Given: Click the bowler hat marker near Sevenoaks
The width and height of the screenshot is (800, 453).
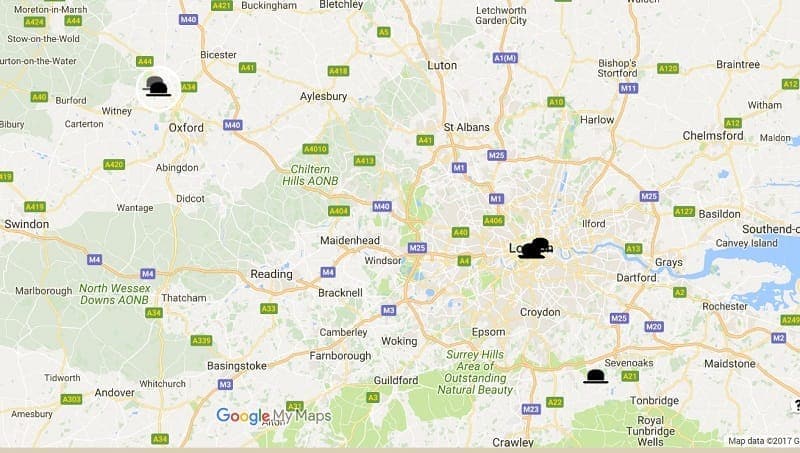Looking at the screenshot, I should coord(595,377).
